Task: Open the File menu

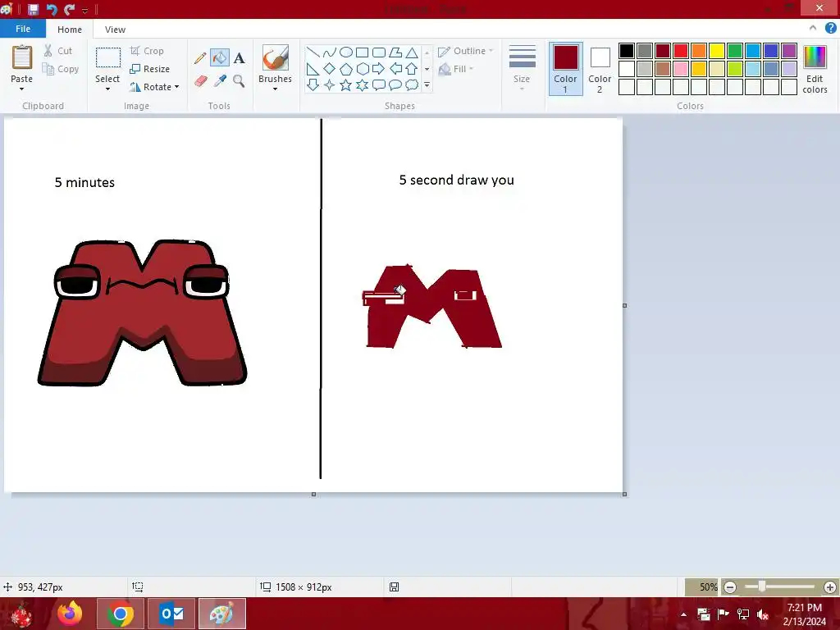Action: [23, 29]
